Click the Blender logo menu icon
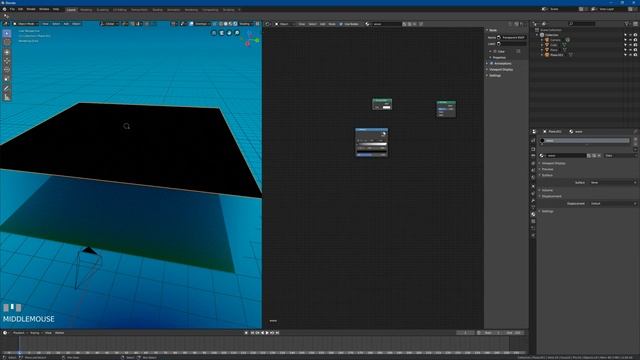640x360 pixels. click(4, 9)
